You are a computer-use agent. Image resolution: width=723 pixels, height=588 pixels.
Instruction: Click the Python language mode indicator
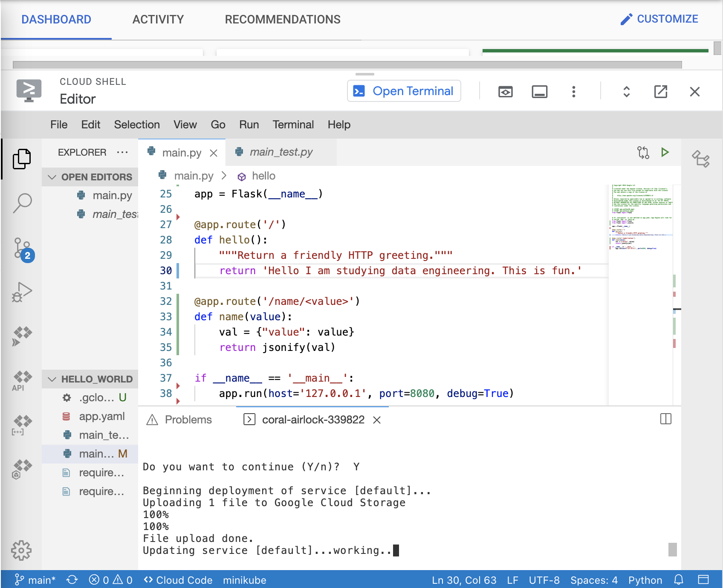[x=645, y=580]
